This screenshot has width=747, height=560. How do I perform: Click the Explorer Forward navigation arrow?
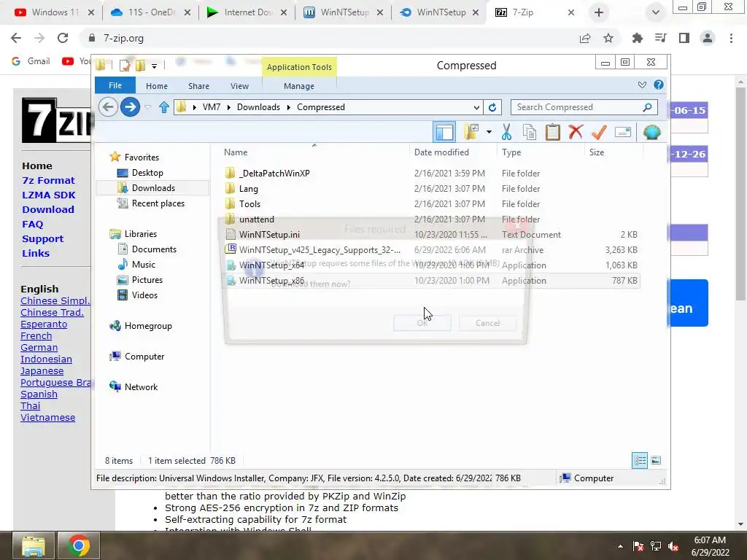tap(130, 107)
